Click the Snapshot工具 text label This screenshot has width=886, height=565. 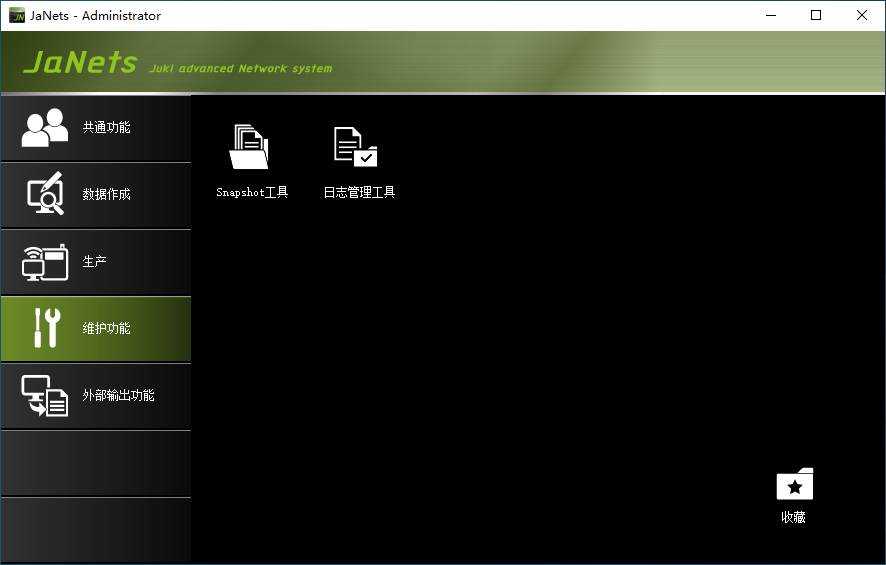point(252,193)
